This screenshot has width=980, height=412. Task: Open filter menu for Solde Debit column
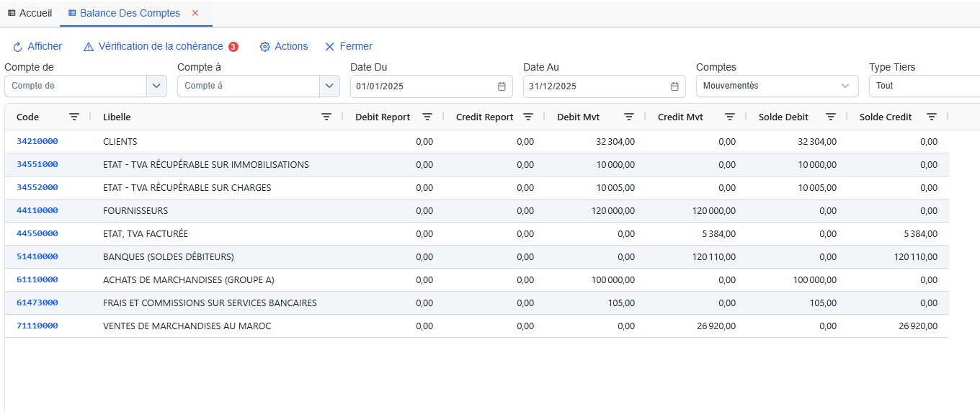pyautogui.click(x=831, y=117)
